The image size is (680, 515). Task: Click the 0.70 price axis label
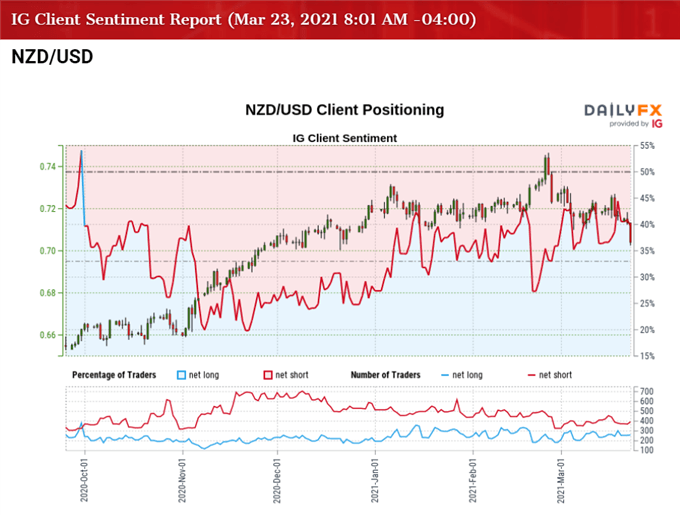pyautogui.click(x=48, y=251)
